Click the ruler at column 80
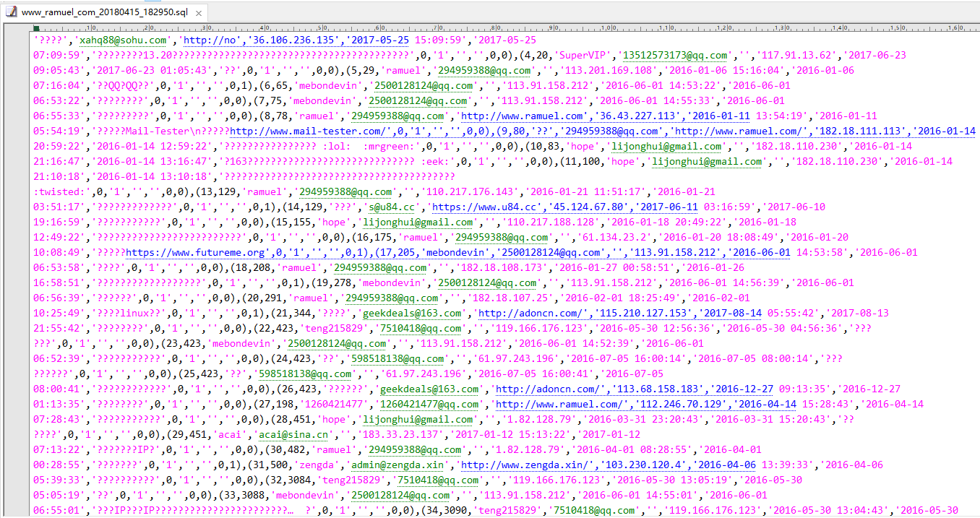 (x=498, y=28)
